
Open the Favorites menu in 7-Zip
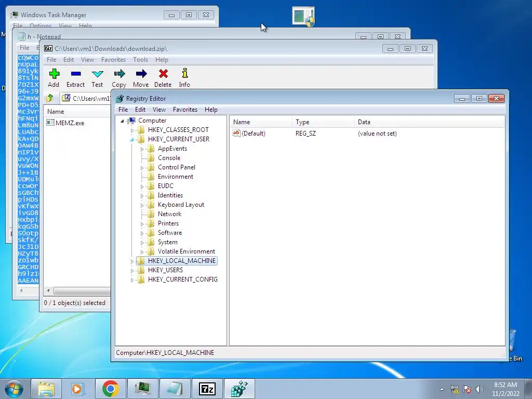click(x=113, y=60)
